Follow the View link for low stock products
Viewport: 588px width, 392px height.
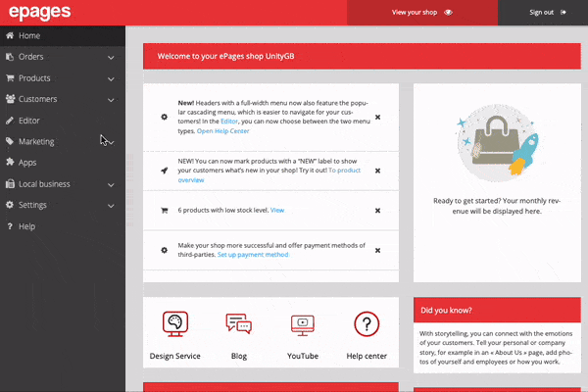tap(277, 210)
